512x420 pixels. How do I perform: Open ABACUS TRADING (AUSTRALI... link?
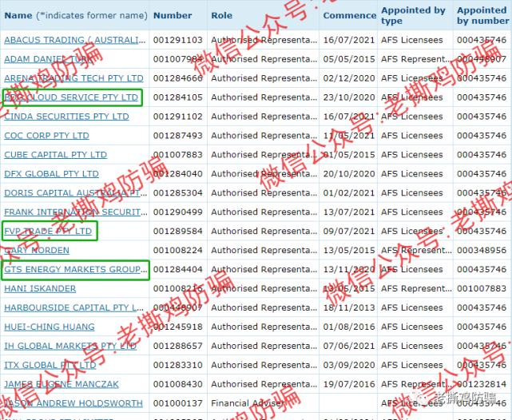coord(75,40)
